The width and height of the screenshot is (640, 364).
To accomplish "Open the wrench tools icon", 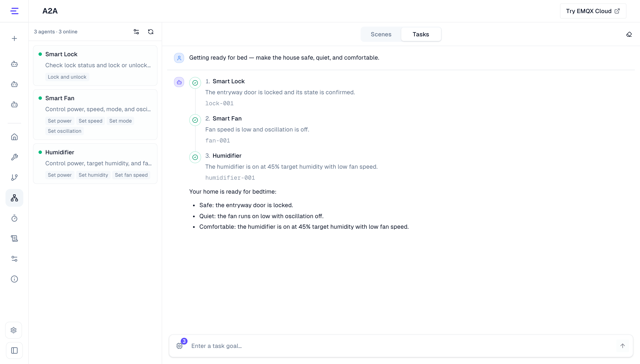I will [14, 157].
